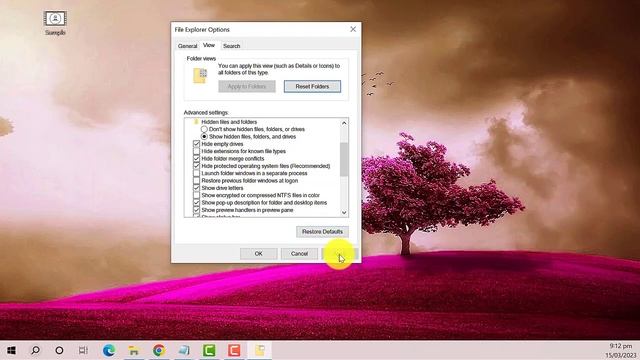This screenshot has height=360, width=640.
Task: Click Hidden files and folders tree node
Action: tap(229, 122)
